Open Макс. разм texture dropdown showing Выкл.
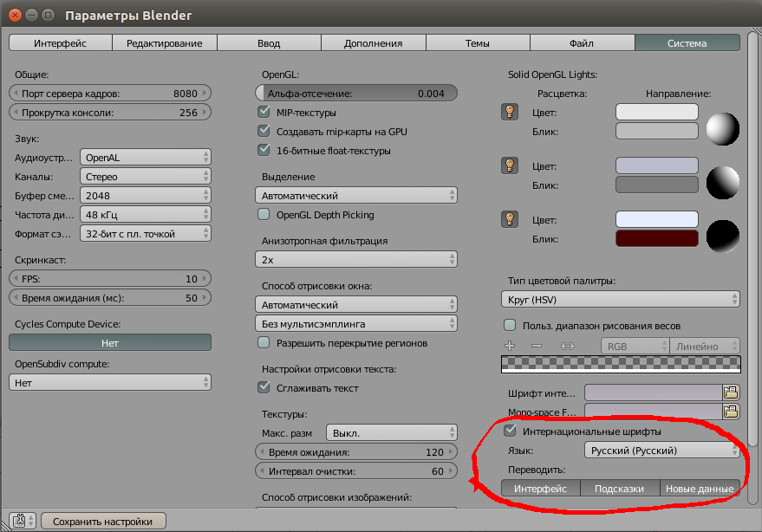This screenshot has height=532, width=762. pyautogui.click(x=392, y=433)
